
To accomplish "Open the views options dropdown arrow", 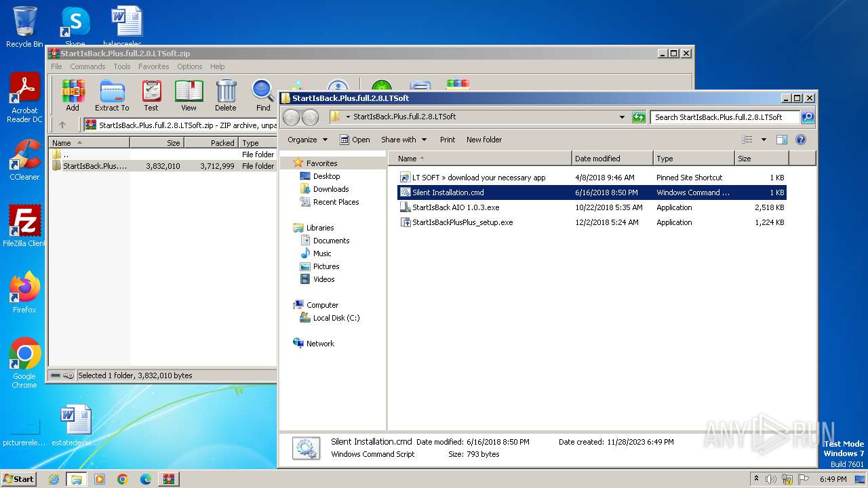I will [764, 140].
